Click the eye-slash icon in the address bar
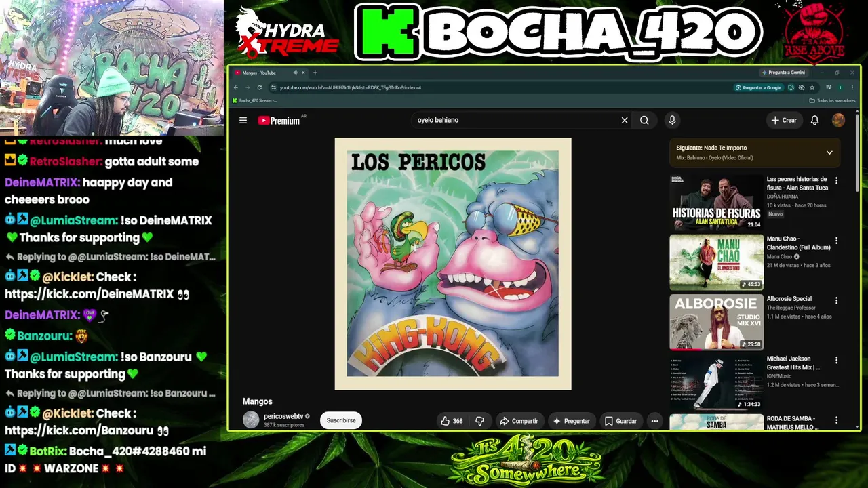 [x=802, y=87]
